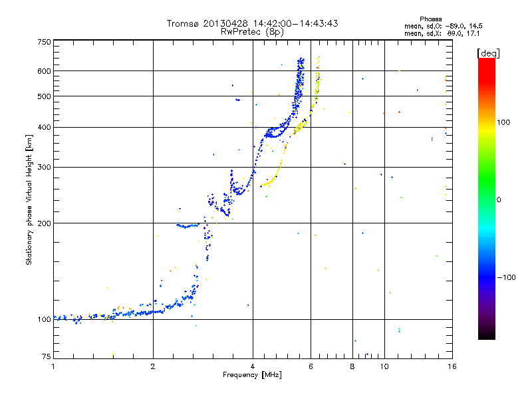Click the x-axis label 'Frequency [MHz]'
Image resolution: width=532 pixels, height=399 pixels.
pos(252,375)
